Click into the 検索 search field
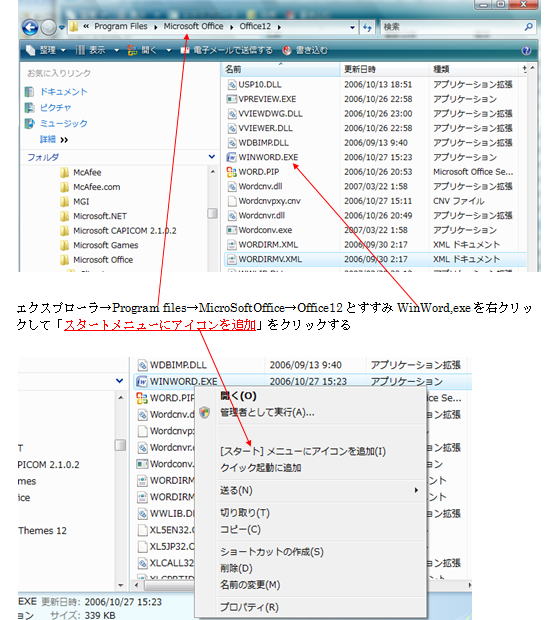Viewport: 549px width, 620px height. point(451,27)
